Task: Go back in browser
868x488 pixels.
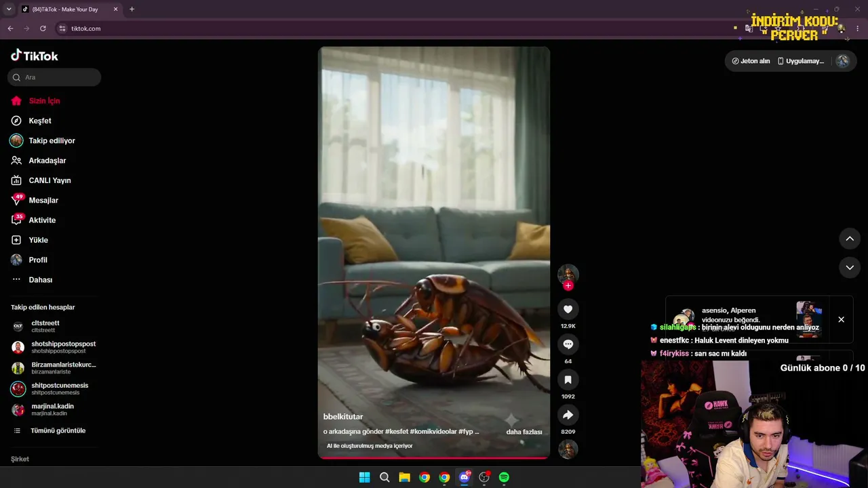Action: pos(10,28)
